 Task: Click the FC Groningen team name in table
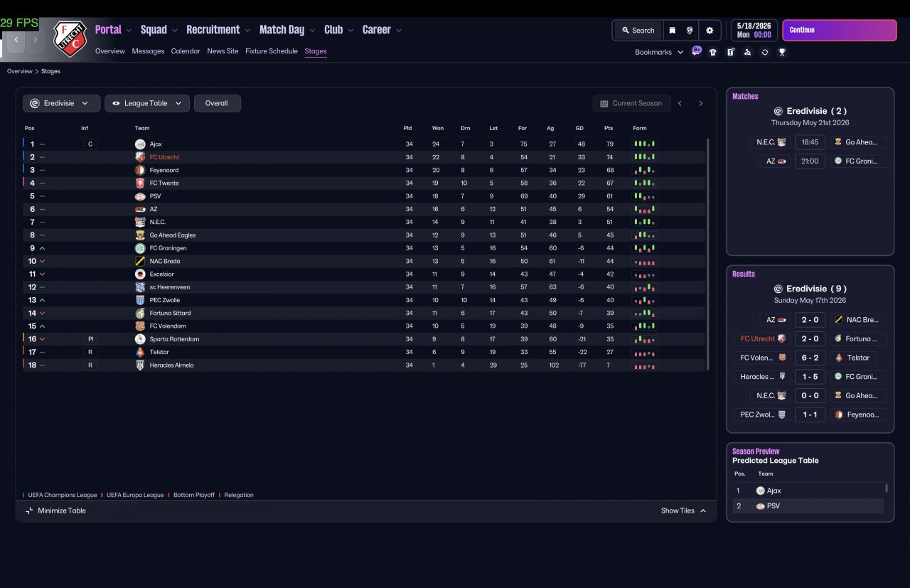pos(168,248)
